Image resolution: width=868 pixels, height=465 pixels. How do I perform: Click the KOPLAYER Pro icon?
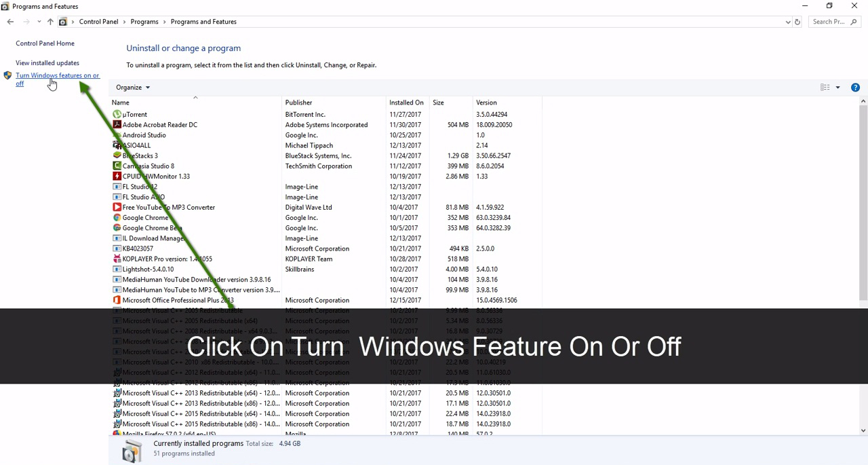(117, 259)
